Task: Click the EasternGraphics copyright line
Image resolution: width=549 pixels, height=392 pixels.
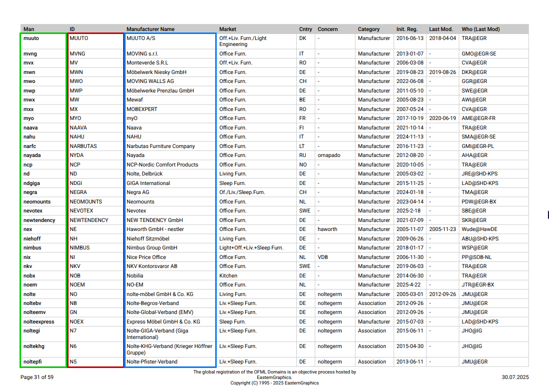Action: tap(274, 383)
